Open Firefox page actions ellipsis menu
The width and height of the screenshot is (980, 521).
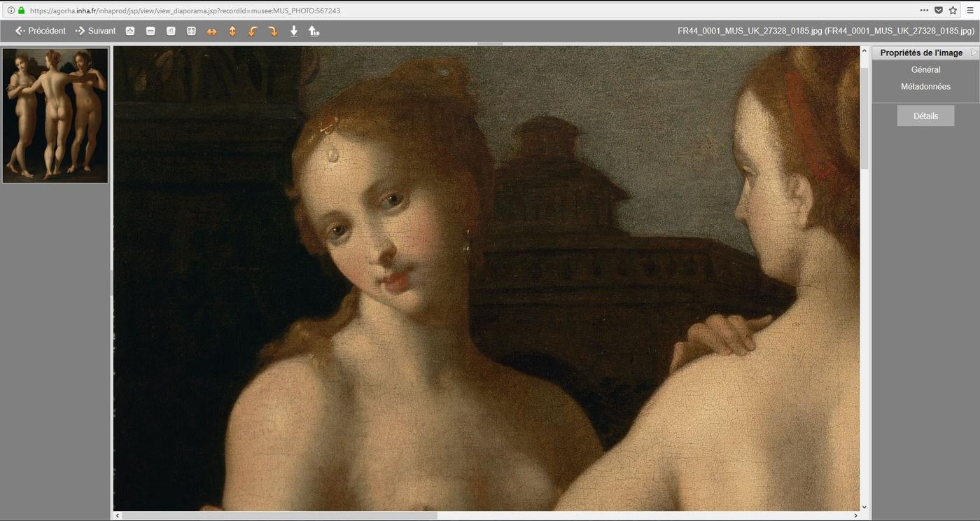tap(924, 11)
